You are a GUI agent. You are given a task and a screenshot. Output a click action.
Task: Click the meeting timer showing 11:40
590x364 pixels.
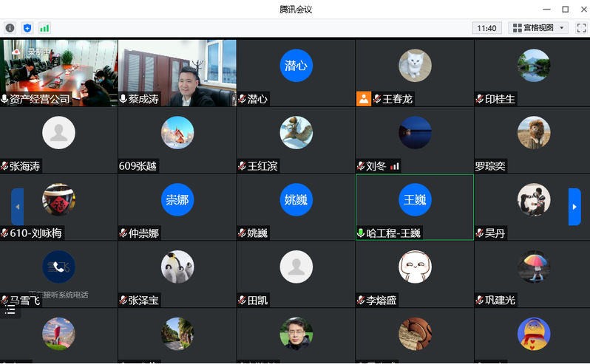pos(486,28)
